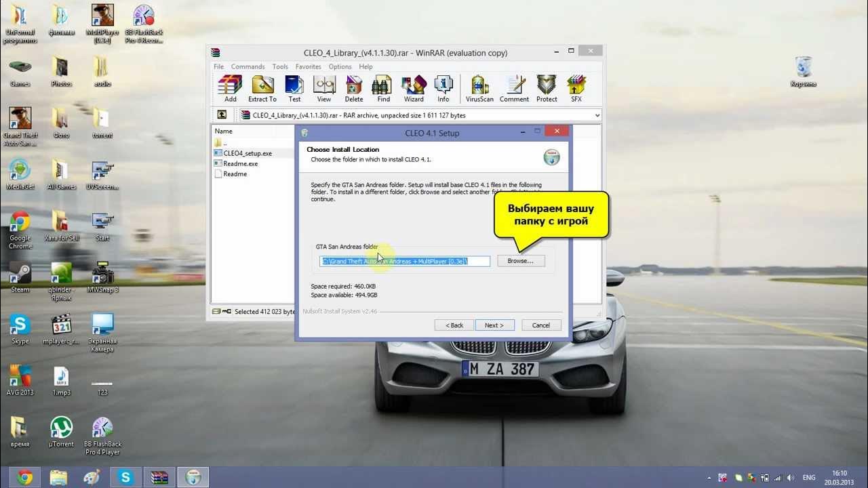Click the GTA San Andreas folder path field

click(x=405, y=261)
